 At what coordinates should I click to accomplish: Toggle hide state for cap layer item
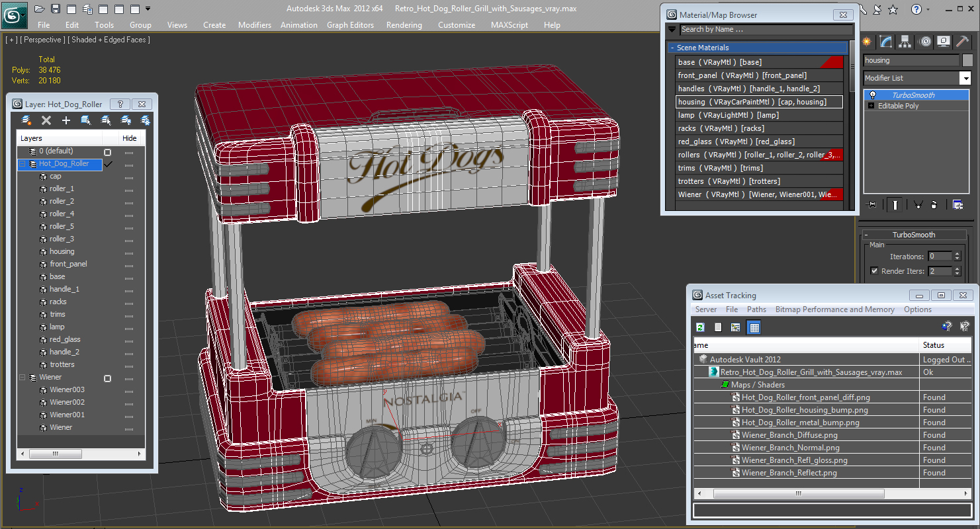click(129, 177)
